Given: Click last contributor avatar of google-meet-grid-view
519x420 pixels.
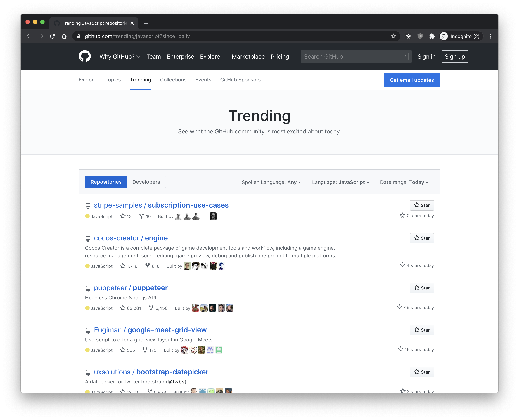Looking at the screenshot, I should (219, 350).
